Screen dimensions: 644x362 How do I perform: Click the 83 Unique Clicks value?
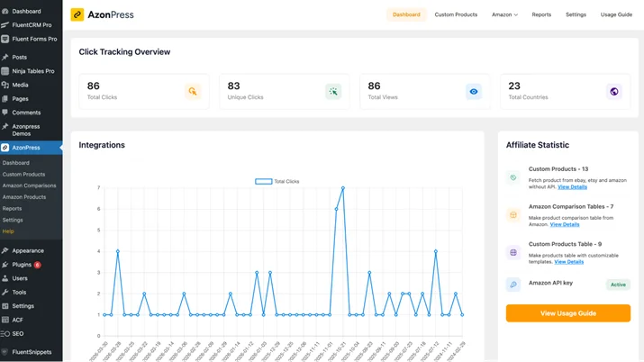pyautogui.click(x=233, y=86)
